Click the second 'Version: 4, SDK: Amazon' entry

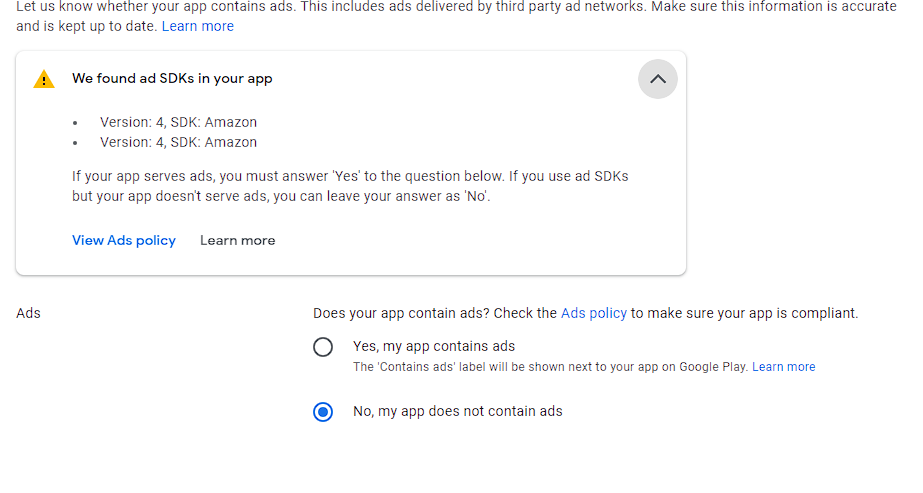click(178, 142)
